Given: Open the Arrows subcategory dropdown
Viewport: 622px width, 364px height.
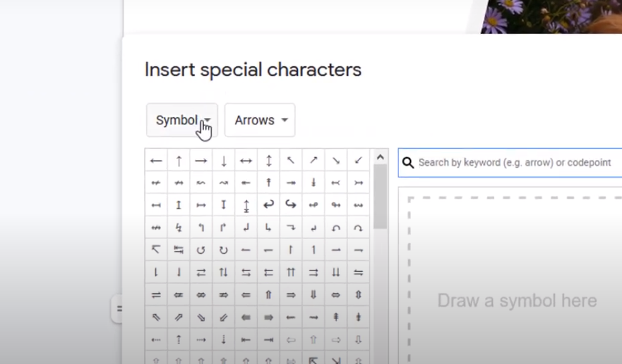Looking at the screenshot, I should click(x=260, y=120).
